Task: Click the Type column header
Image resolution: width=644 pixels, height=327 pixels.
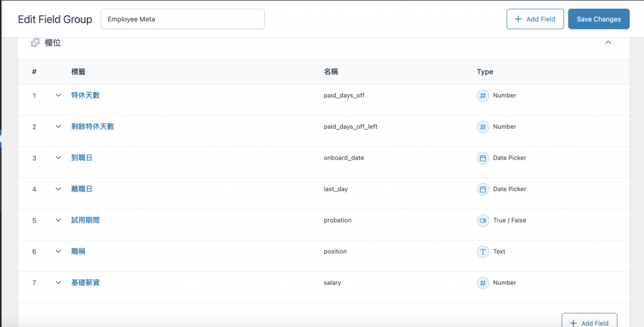Action: pyautogui.click(x=485, y=72)
